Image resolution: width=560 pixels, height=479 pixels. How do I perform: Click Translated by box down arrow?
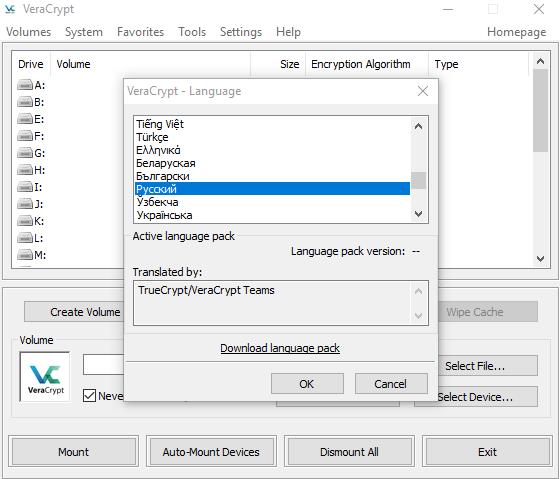(419, 315)
